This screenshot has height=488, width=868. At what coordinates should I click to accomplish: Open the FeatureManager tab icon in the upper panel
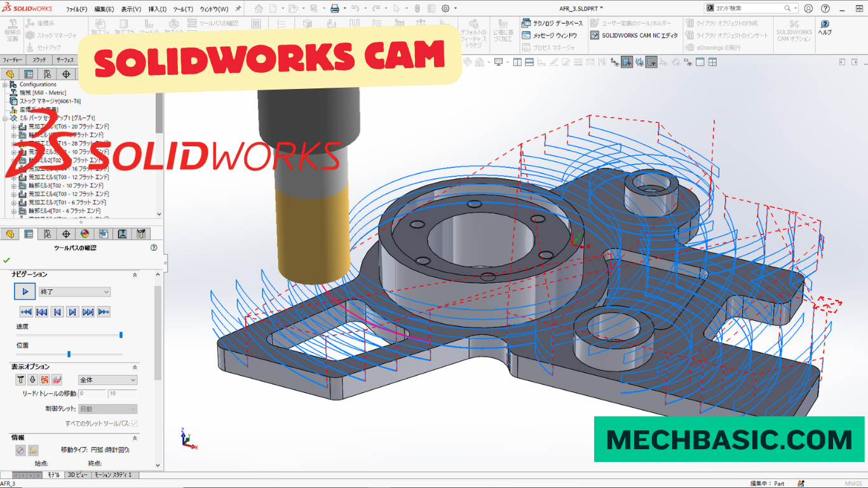click(x=10, y=74)
